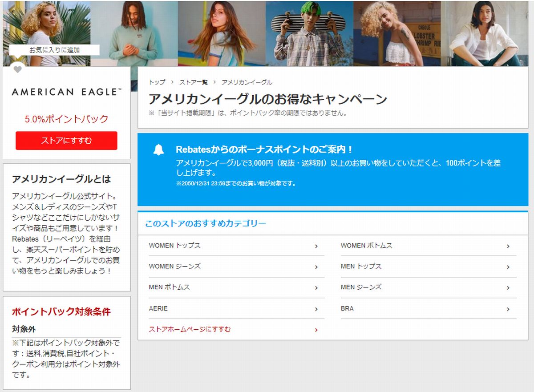Open WOMEN ボトムス category
Viewport: 534px width, 392px height.
429,246
